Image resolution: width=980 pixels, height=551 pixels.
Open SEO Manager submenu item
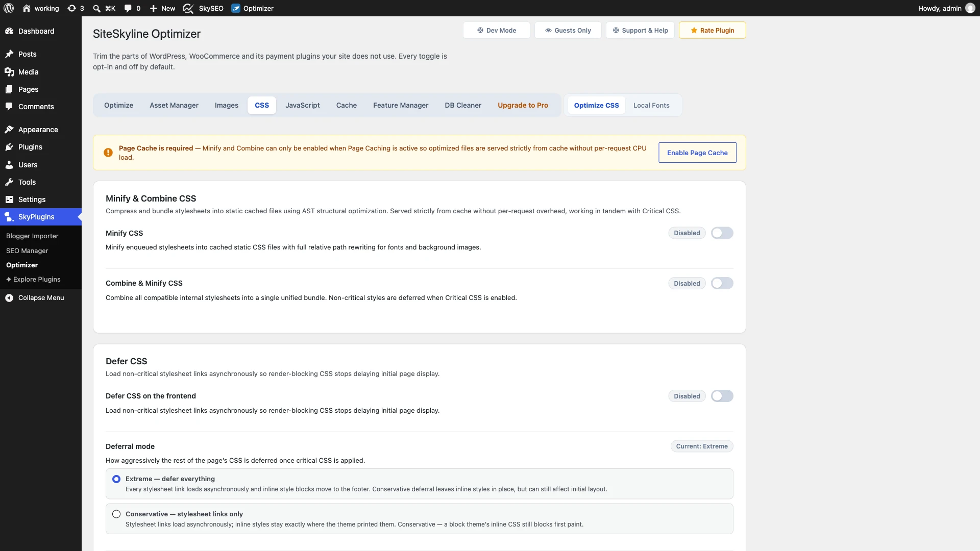tap(27, 251)
